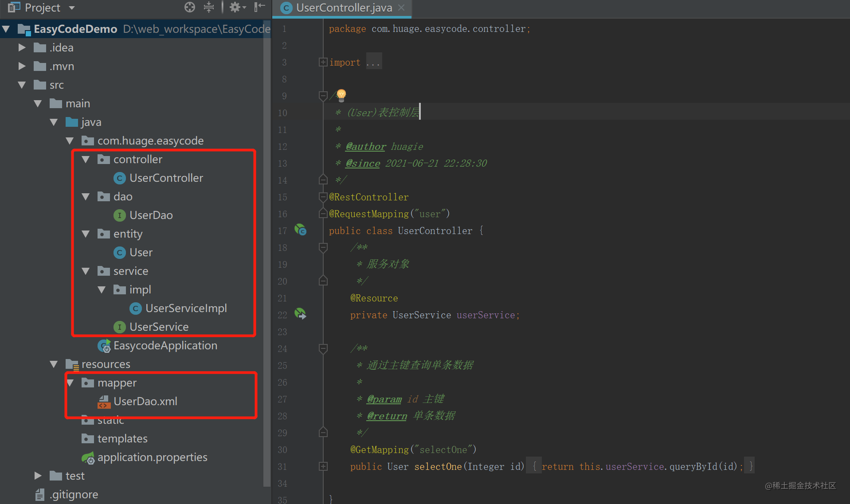Click the UserDao interface icon in tree
850x504 pixels.
click(x=119, y=215)
